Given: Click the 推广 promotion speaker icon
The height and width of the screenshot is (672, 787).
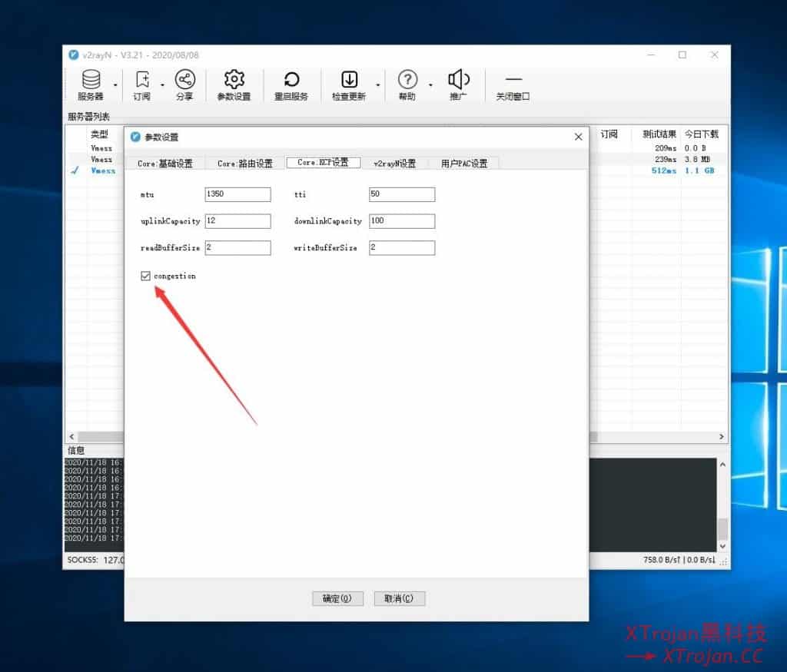Looking at the screenshot, I should (459, 79).
